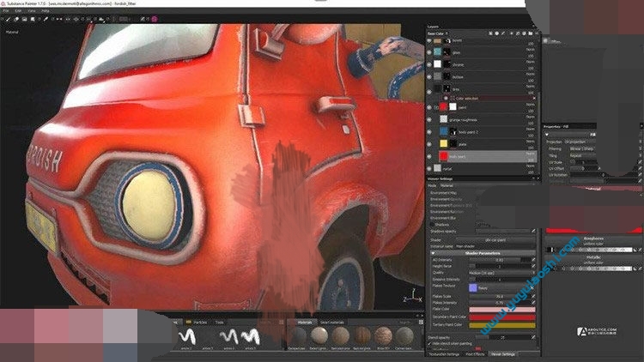
Task: Open the Quality dropdown
Action: (502, 273)
